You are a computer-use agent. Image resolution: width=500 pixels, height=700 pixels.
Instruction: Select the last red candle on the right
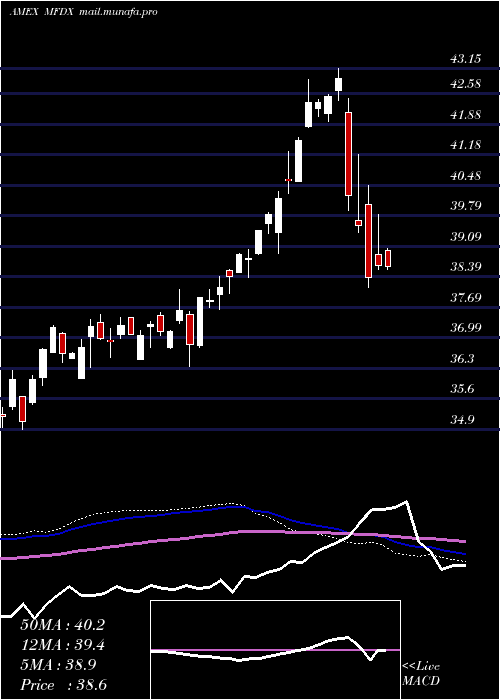(x=388, y=258)
